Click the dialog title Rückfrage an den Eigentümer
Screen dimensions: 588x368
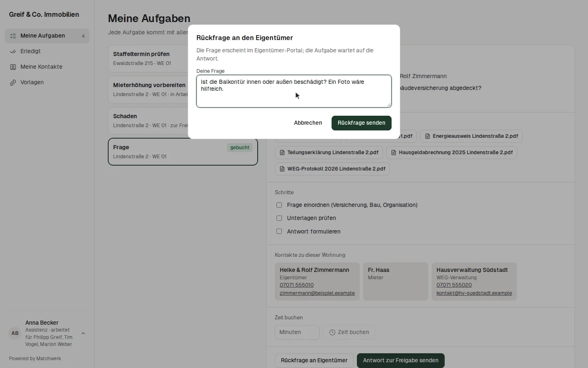pos(245,38)
